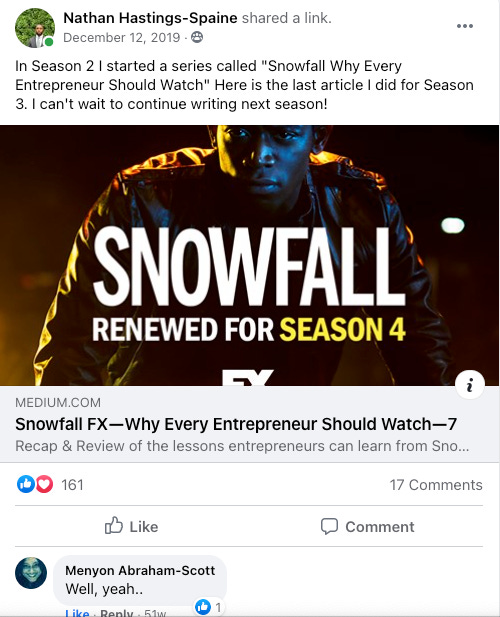
Task: Open the December 12, 2019 timestamp
Action: [x=122, y=37]
